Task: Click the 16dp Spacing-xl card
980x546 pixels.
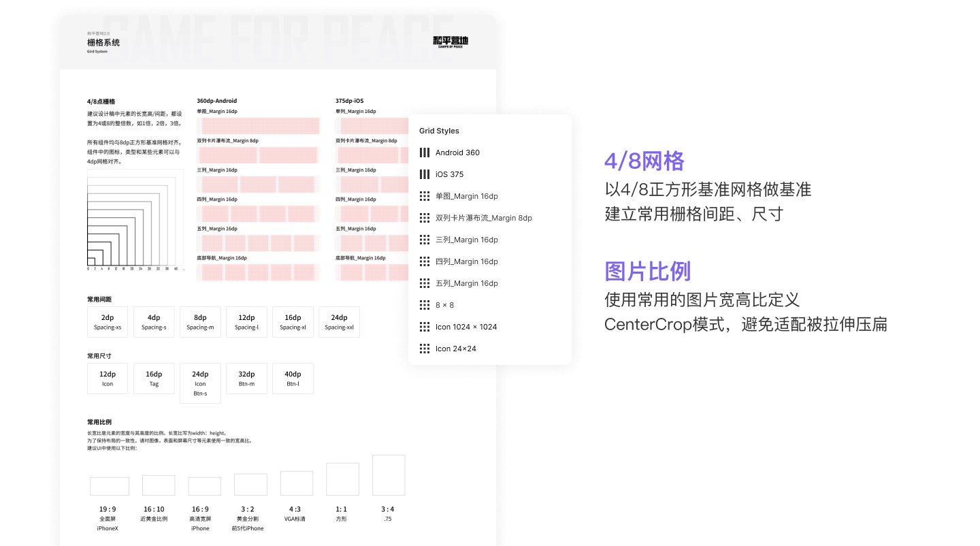Action: 293,322
